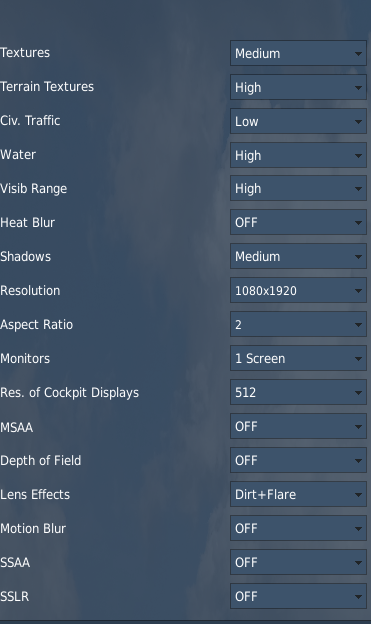Open the Textures dropdown
The height and width of the screenshot is (624, 371).
[x=298, y=53]
